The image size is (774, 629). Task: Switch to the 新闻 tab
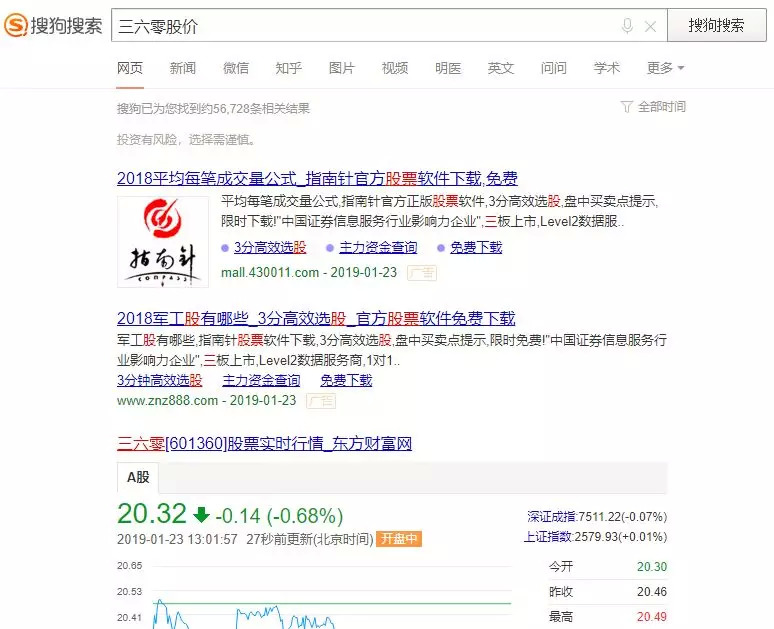coord(183,68)
